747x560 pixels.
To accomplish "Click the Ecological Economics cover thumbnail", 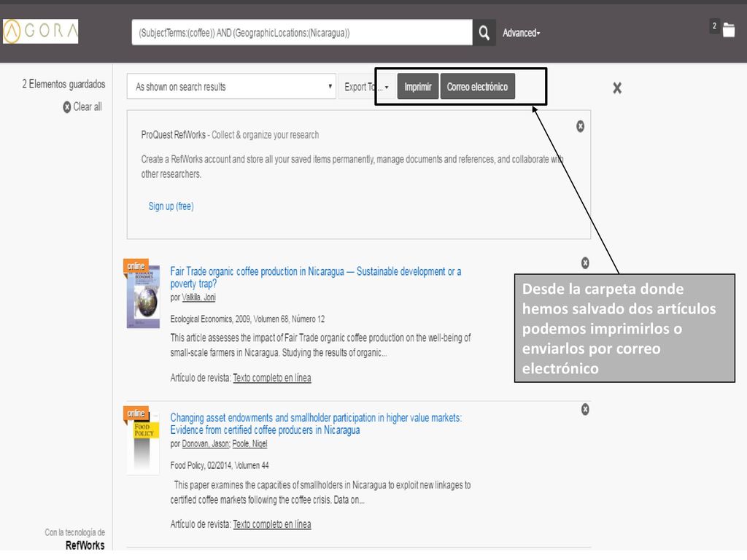I will [x=143, y=299].
